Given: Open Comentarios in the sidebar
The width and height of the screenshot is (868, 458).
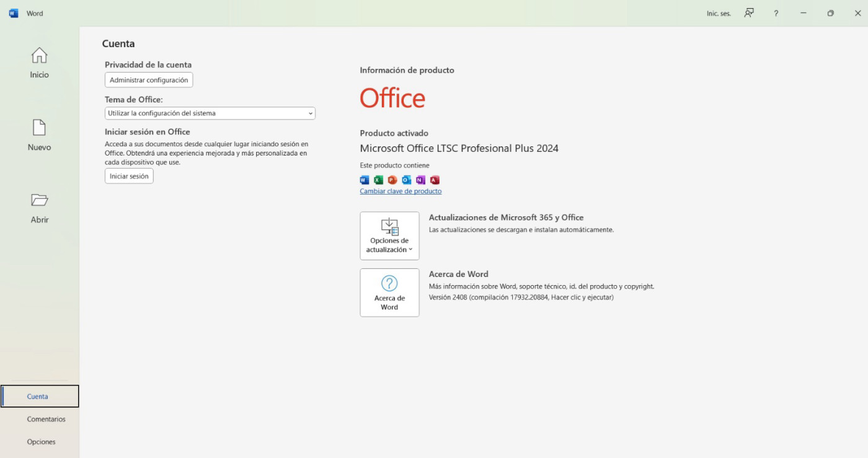Looking at the screenshot, I should point(46,419).
